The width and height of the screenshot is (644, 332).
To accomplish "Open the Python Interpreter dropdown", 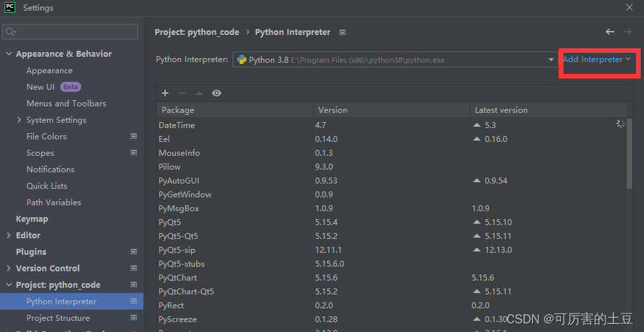I will [x=552, y=59].
